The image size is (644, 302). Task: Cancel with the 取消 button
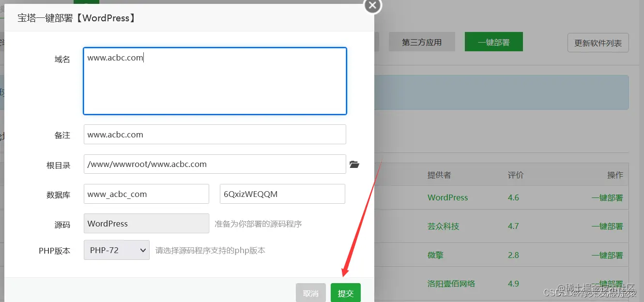click(x=311, y=293)
